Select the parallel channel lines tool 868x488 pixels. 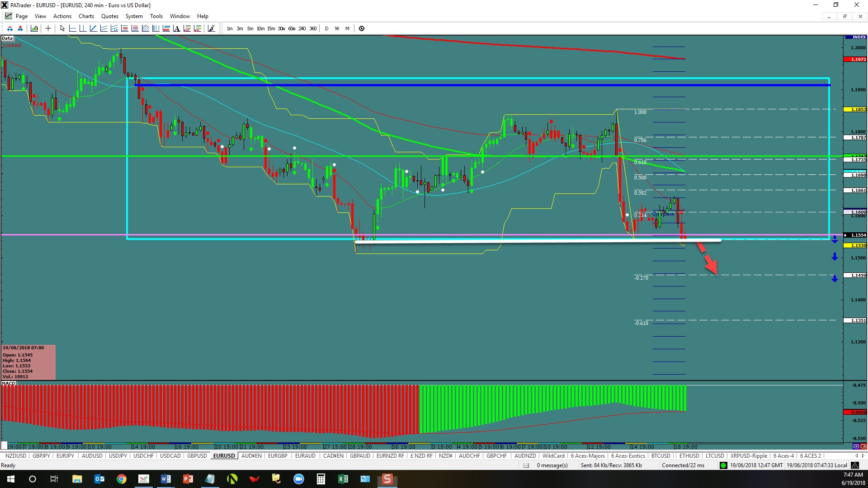coord(104,28)
